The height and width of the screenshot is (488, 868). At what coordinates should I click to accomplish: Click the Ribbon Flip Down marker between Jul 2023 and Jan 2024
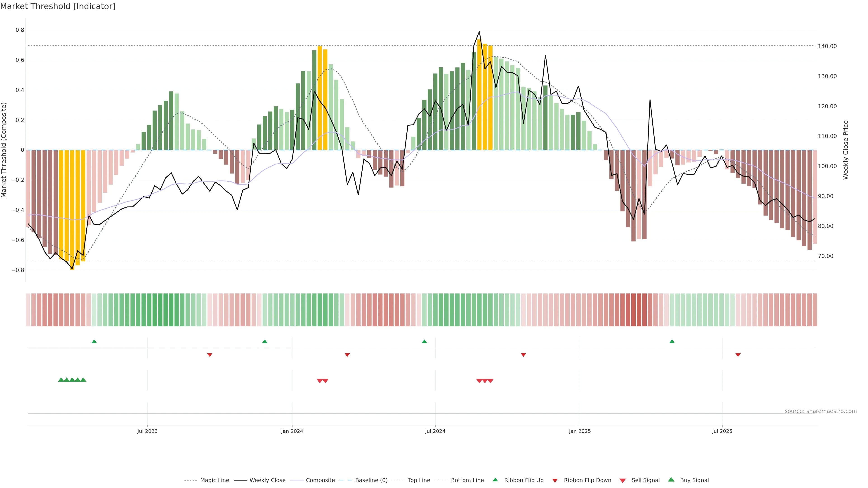click(210, 355)
